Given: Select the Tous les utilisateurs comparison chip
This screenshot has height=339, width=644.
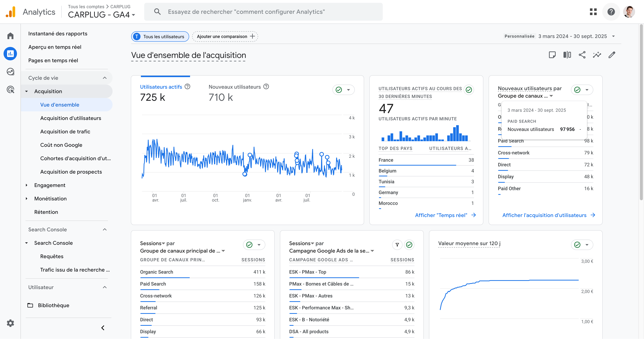Looking at the screenshot, I should 160,37.
